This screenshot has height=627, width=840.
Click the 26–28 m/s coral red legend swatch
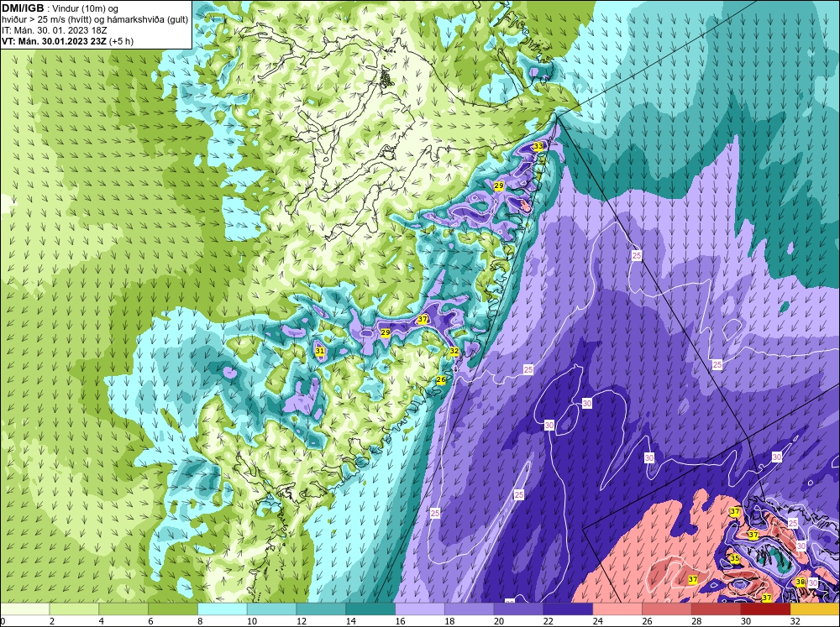(x=667, y=609)
